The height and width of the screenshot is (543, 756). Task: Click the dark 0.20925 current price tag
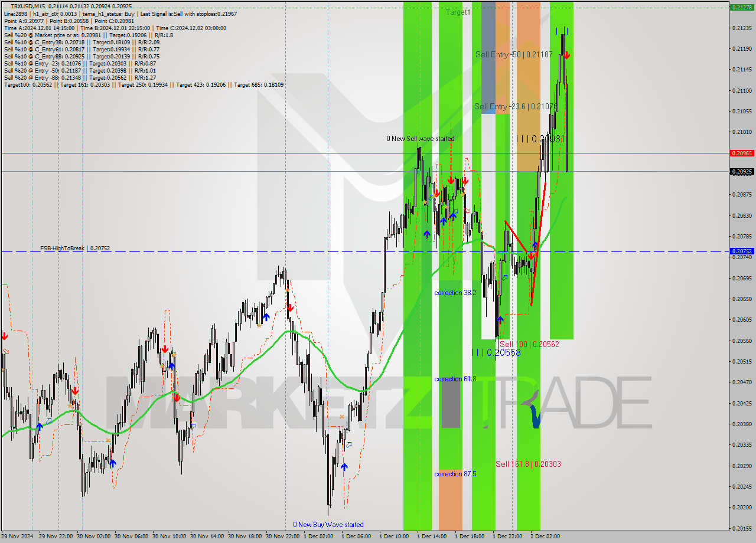click(x=742, y=172)
